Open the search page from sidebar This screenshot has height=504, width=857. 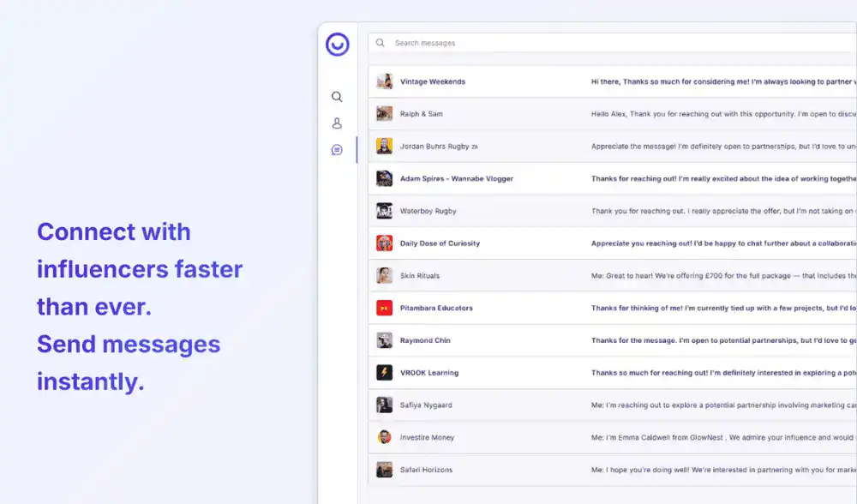(x=337, y=97)
